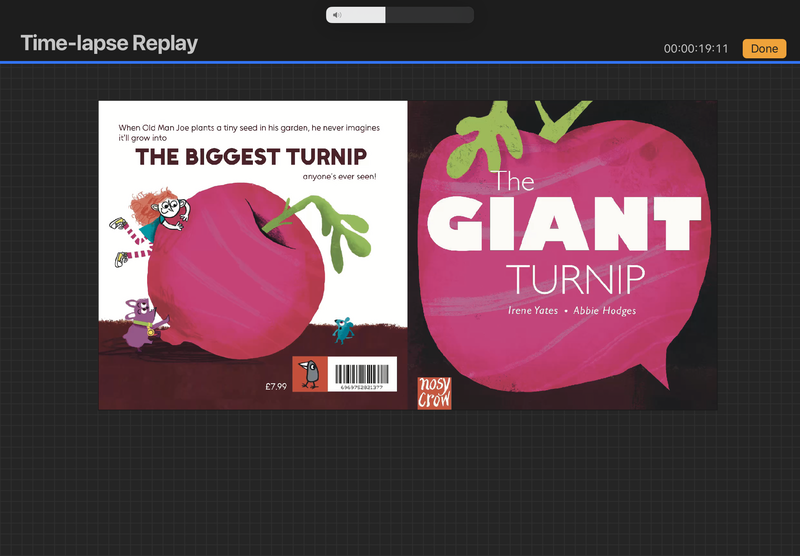Click THE BIGGEST TURNIP heading
800x556 pixels.
click(x=251, y=157)
